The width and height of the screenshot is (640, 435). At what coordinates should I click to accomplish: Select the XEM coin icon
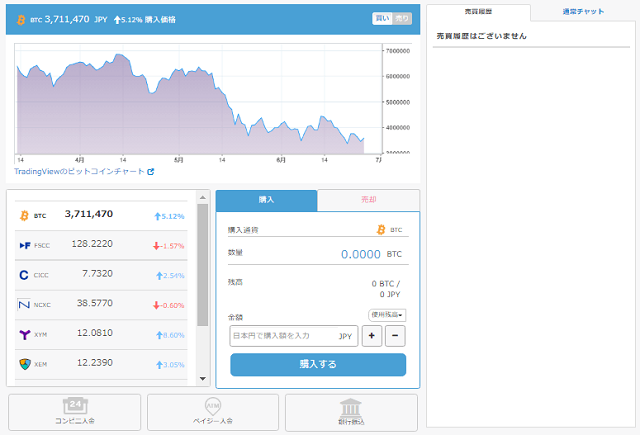(x=24, y=363)
